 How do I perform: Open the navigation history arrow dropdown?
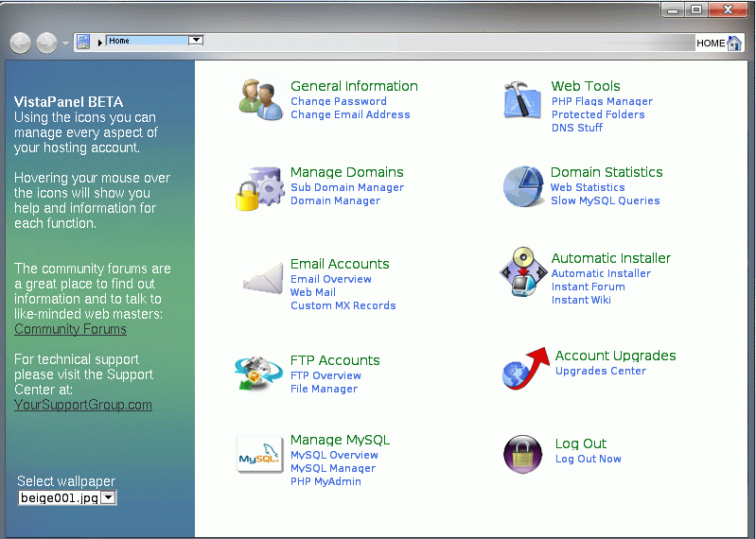[65, 43]
